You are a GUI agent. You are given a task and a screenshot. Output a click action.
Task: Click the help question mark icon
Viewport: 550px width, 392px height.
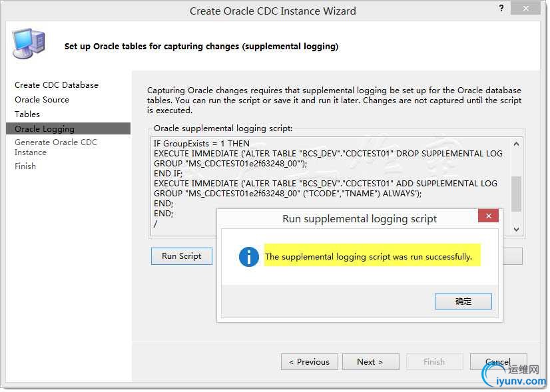(x=501, y=8)
